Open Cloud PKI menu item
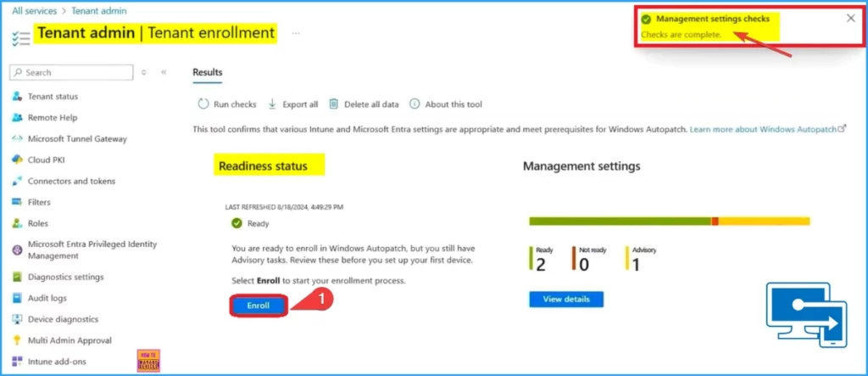This screenshot has width=868, height=376. [47, 160]
